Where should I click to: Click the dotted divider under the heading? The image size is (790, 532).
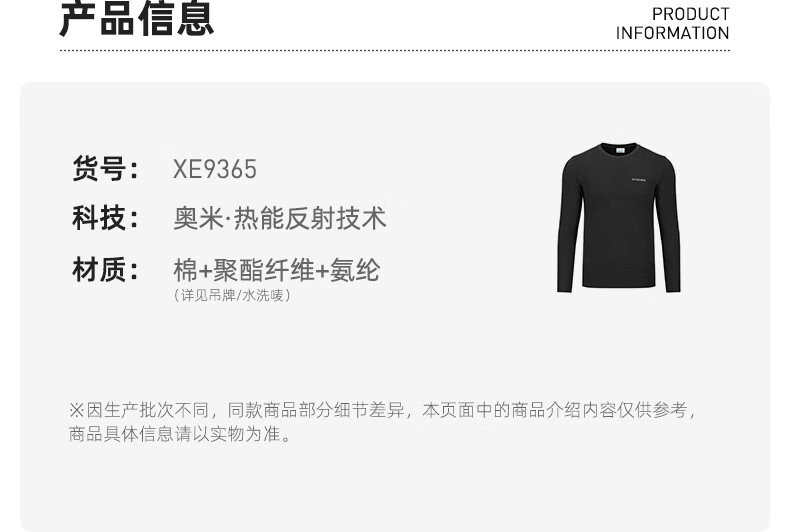394,50
